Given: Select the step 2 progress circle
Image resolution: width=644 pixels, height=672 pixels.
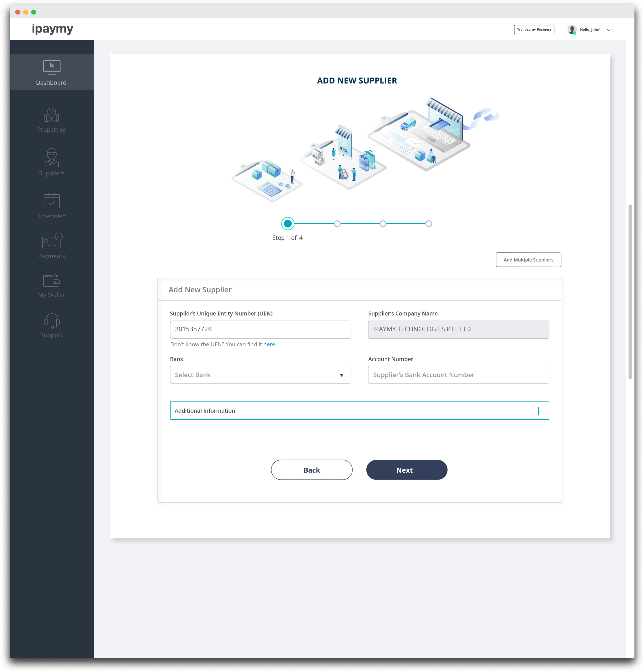Looking at the screenshot, I should [337, 224].
